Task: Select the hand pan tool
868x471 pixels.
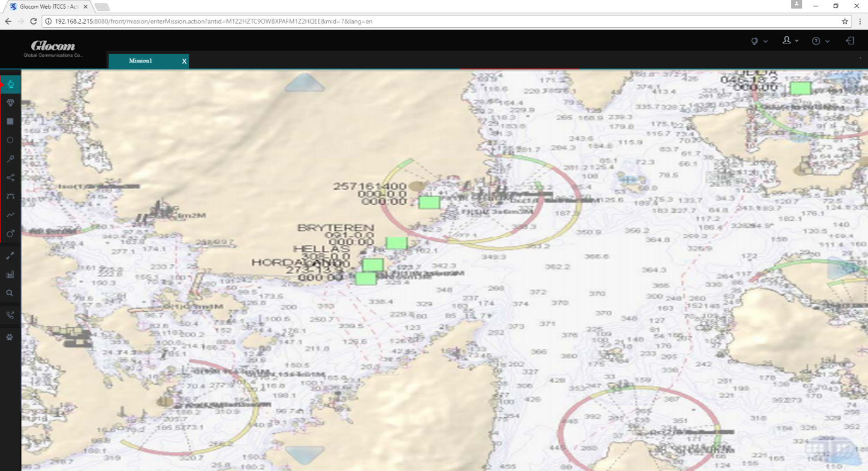Action: [x=10, y=84]
